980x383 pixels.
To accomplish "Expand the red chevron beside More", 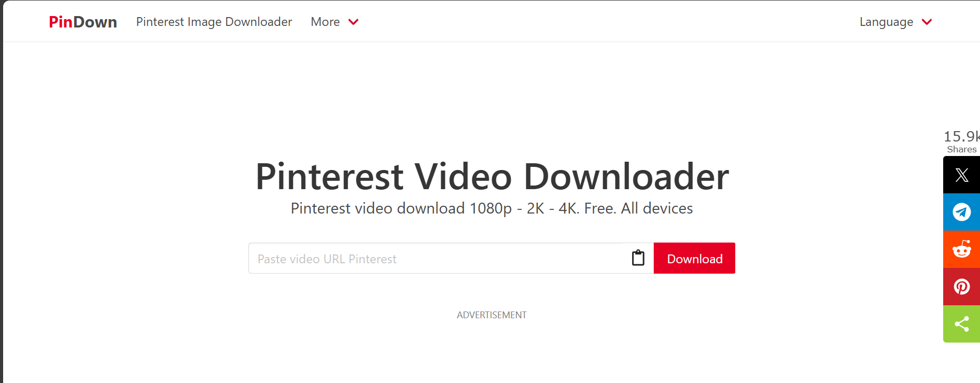I will tap(354, 22).
